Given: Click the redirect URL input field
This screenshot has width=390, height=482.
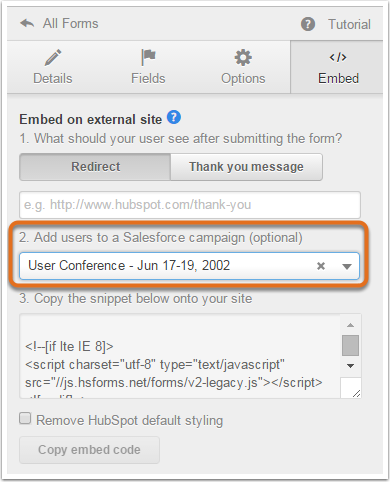Looking at the screenshot, I should click(x=190, y=205).
